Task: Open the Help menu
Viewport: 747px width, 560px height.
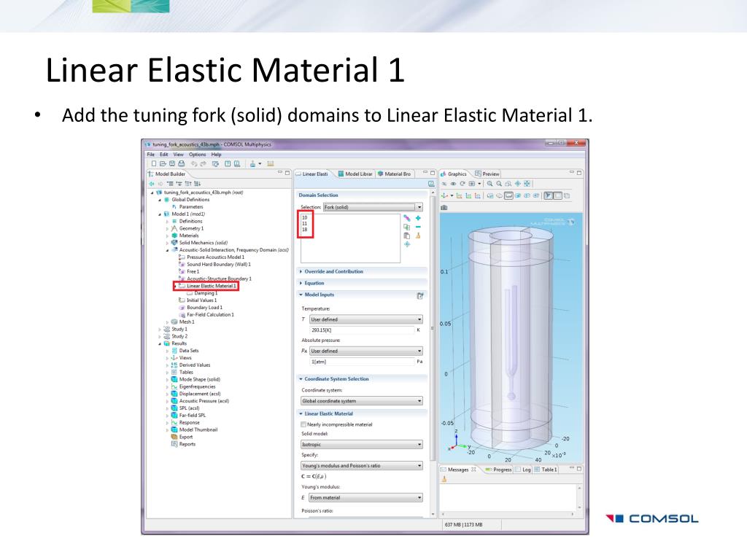Action: tap(216, 155)
